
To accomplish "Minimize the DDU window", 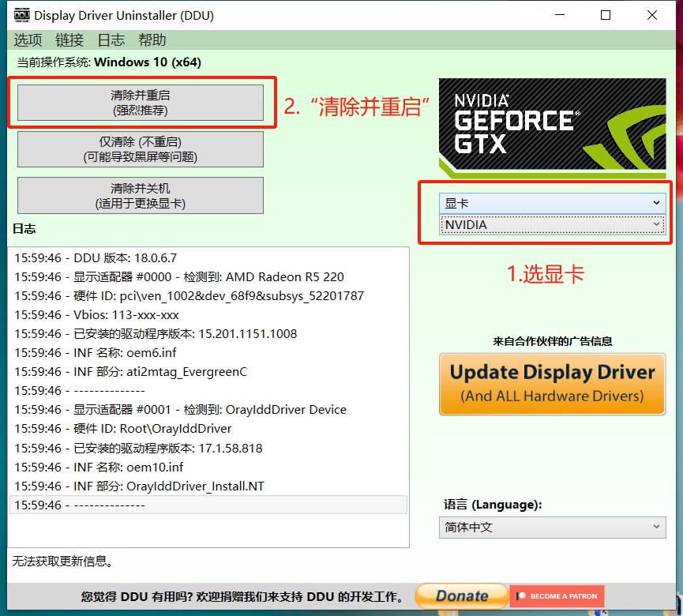I will click(x=560, y=15).
